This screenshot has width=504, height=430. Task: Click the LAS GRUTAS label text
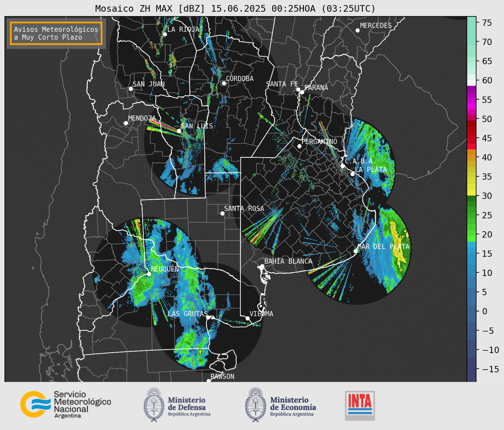[188, 314]
